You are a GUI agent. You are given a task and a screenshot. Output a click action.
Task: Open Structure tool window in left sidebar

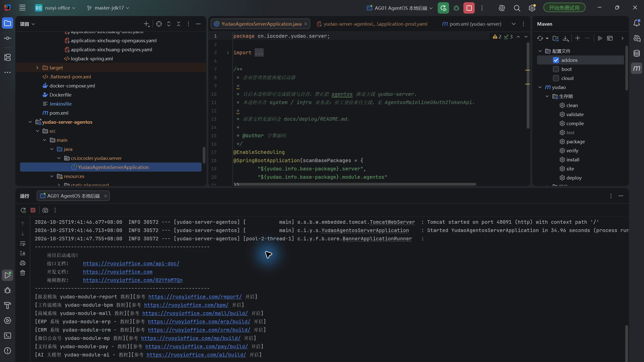[7, 57]
